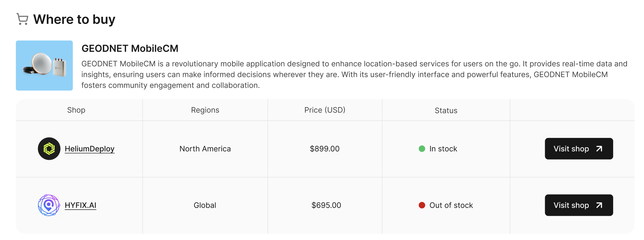Click the shopping cart icon

[x=22, y=19]
